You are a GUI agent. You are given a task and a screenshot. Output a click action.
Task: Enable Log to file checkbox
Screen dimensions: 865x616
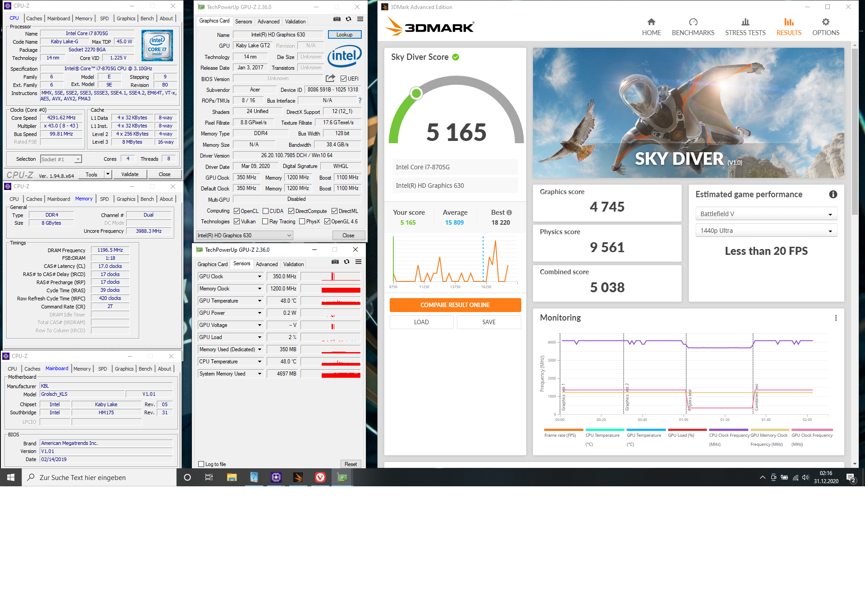201,464
